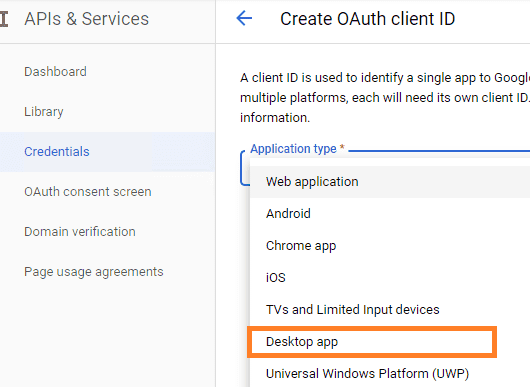Image resolution: width=530 pixels, height=387 pixels.
Task: Go to Domain verification
Action: (x=80, y=232)
